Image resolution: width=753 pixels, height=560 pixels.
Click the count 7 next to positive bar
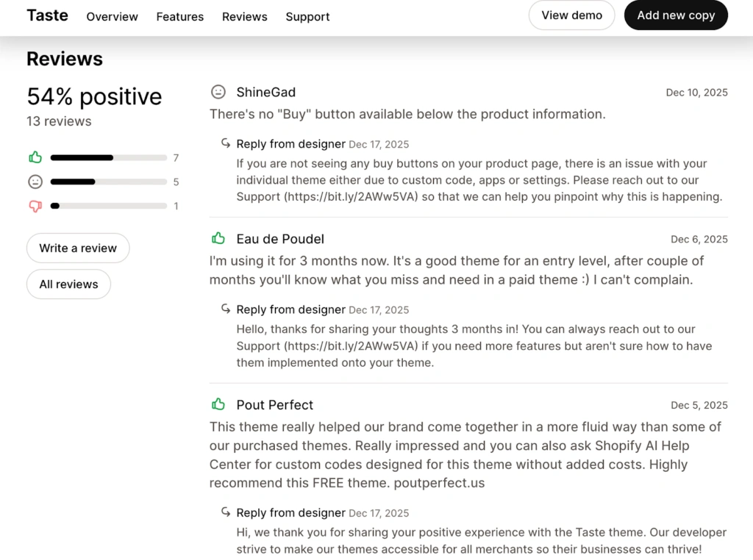[x=176, y=158]
